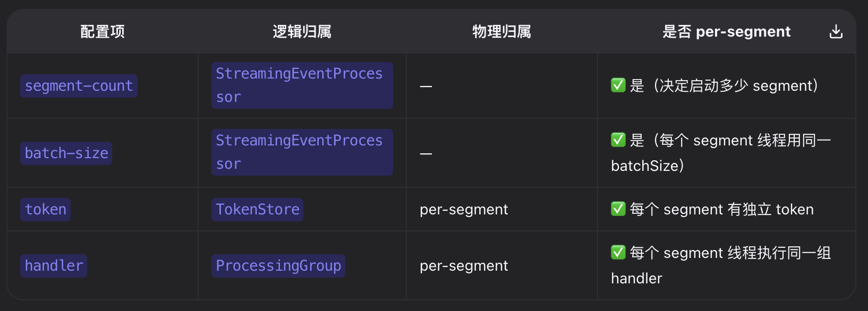Click per-segment text in handler row
The height and width of the screenshot is (311, 868).
pos(464,266)
